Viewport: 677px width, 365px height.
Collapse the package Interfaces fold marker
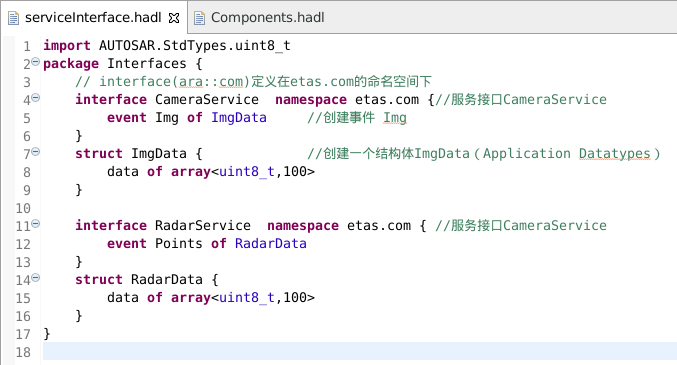36,61
